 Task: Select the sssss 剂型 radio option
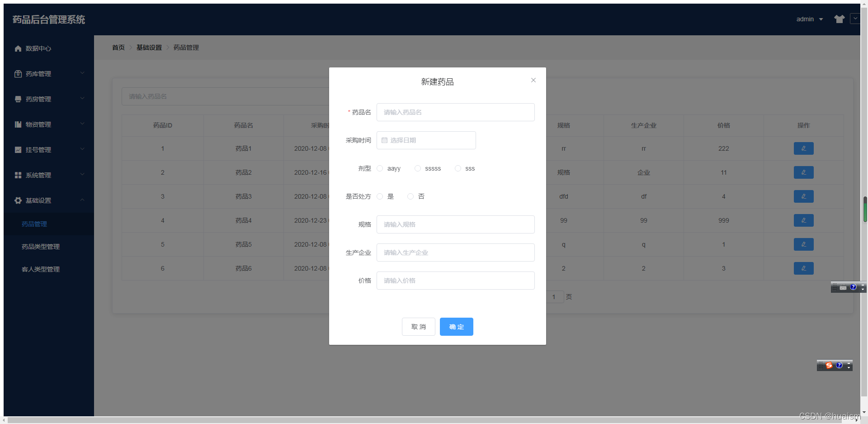[428, 168]
